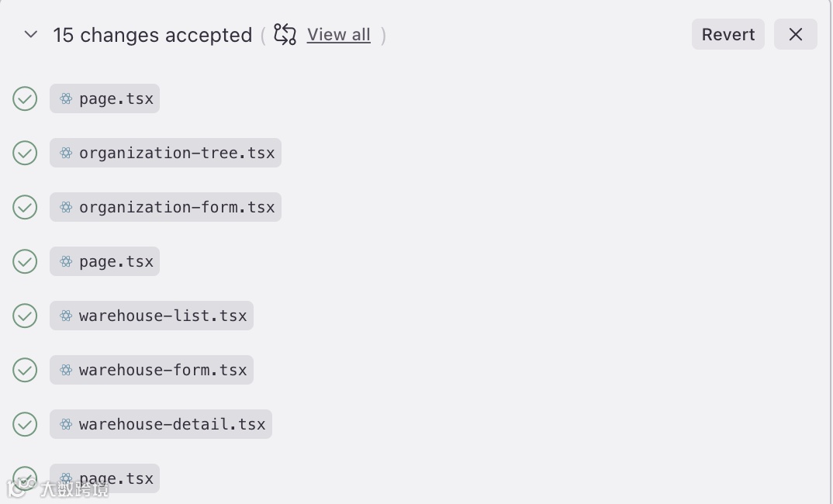The image size is (833, 504).
Task: Close the changes accepted panel
Action: click(795, 35)
